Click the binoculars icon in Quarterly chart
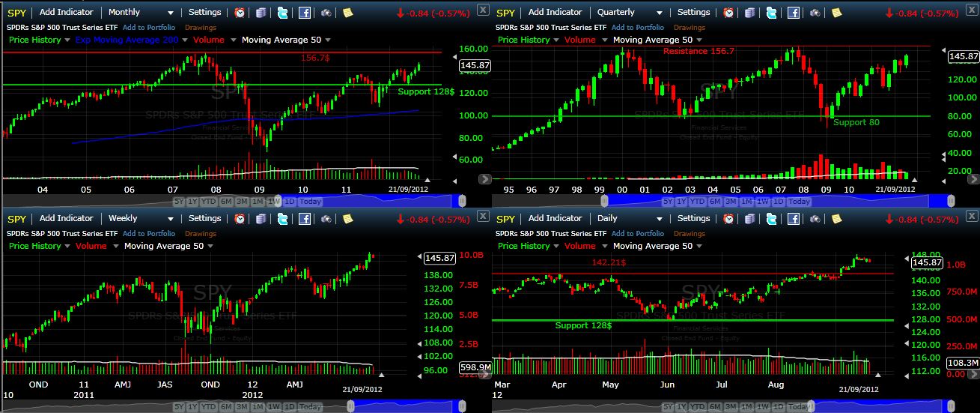 pos(815,13)
